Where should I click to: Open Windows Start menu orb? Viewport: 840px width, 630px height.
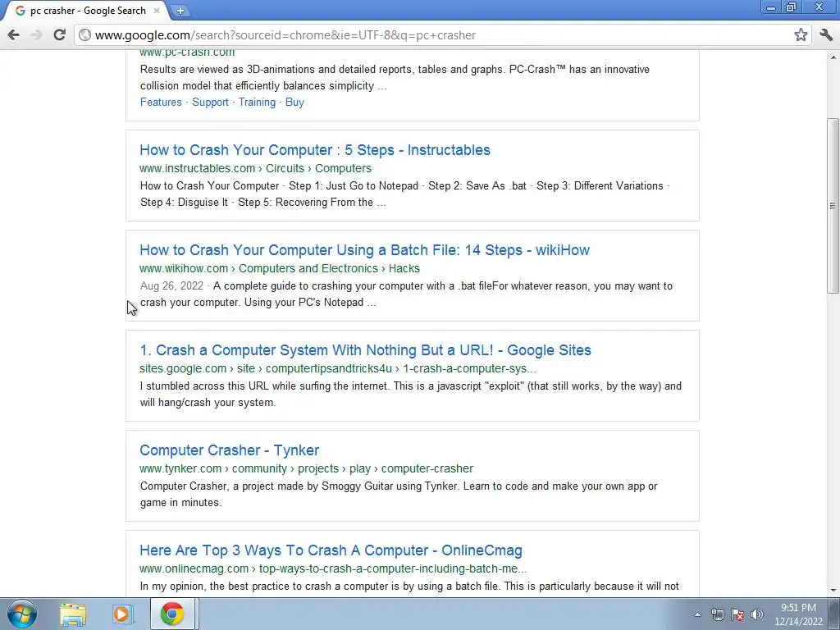pyautogui.click(x=21, y=614)
